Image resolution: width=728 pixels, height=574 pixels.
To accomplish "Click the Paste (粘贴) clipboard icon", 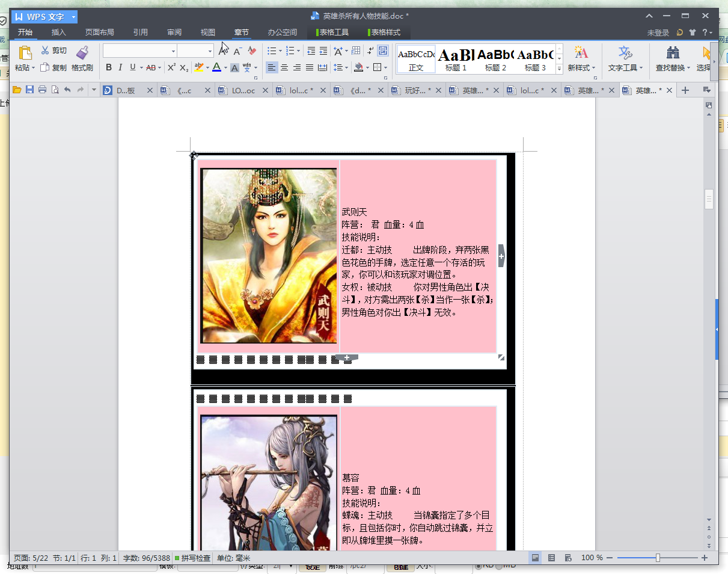I will (x=25, y=53).
